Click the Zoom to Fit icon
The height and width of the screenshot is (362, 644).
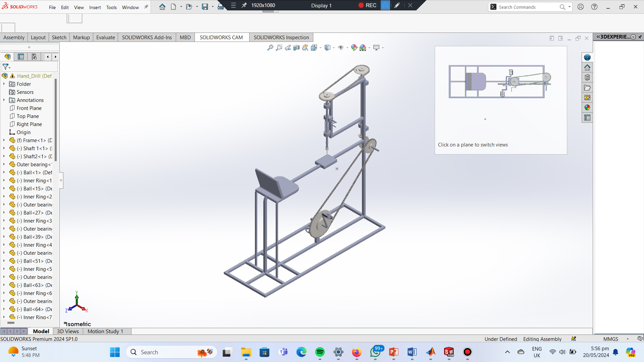[x=270, y=48]
